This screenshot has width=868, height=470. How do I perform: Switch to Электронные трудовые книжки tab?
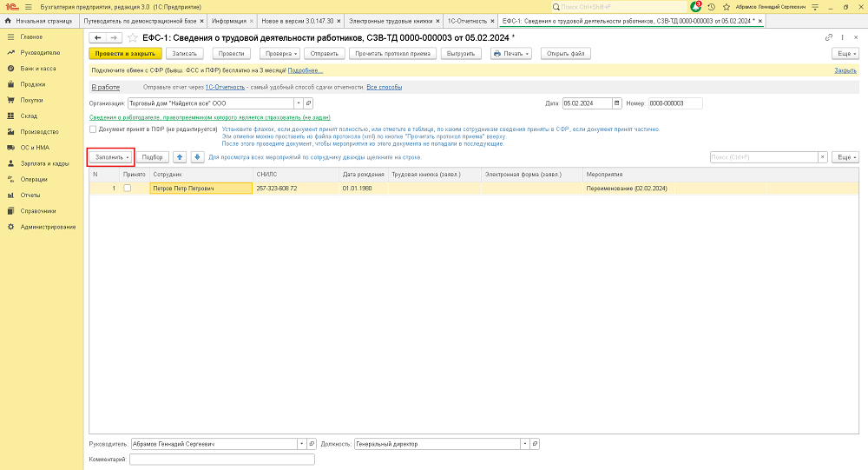point(390,20)
